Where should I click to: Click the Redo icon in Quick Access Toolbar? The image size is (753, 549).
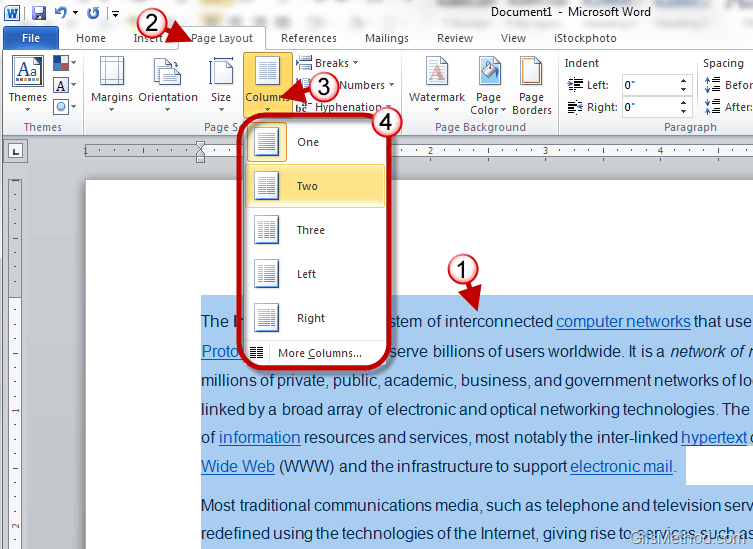(x=93, y=12)
